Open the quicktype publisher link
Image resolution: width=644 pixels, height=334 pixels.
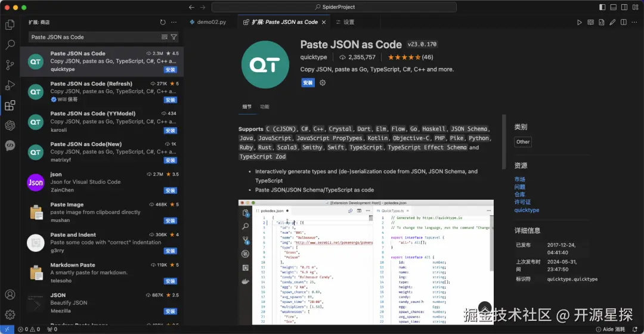314,57
